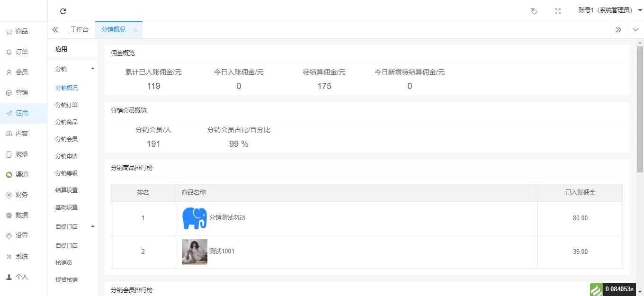Screen dimensions: 644x296
Task: Toggle fullscreen mode icon
Action: (x=558, y=11)
